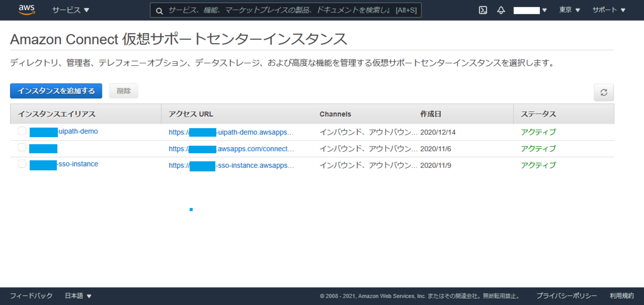Viewport: 644px width, 305px height.
Task: Open the awsapps.com/connect access URL
Action: [x=231, y=148]
